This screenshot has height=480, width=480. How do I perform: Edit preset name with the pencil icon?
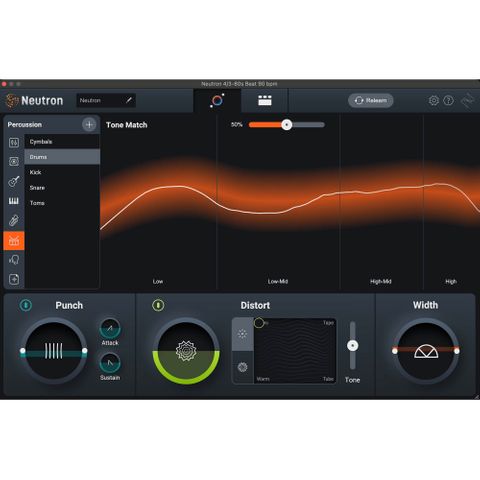pyautogui.click(x=129, y=100)
